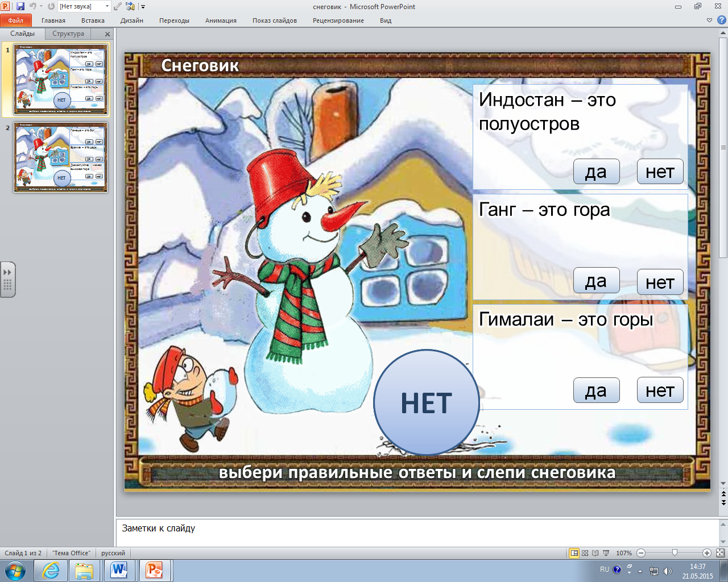Select the 'Гималаи – это горы' text
Image resolution: width=728 pixels, height=582 pixels.
tap(566, 319)
